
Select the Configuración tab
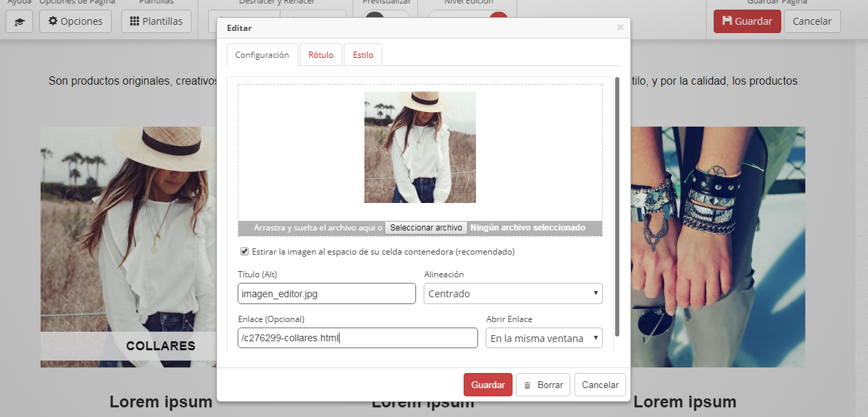(262, 55)
